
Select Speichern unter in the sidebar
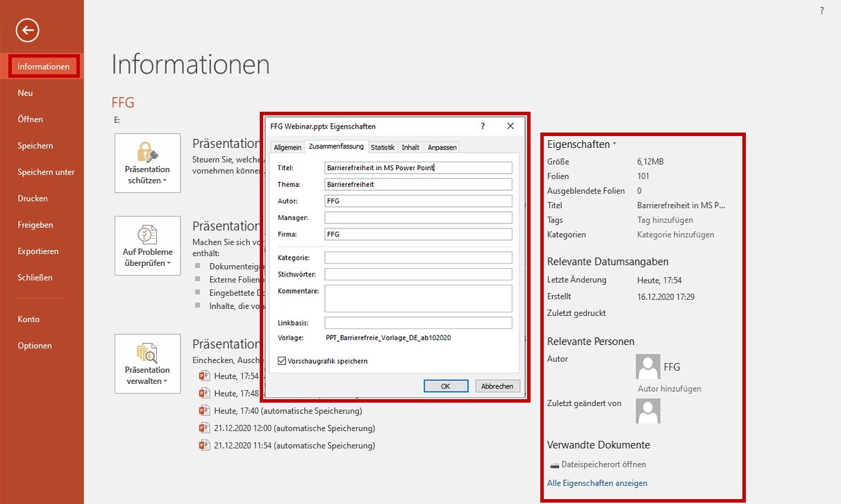[x=47, y=172]
